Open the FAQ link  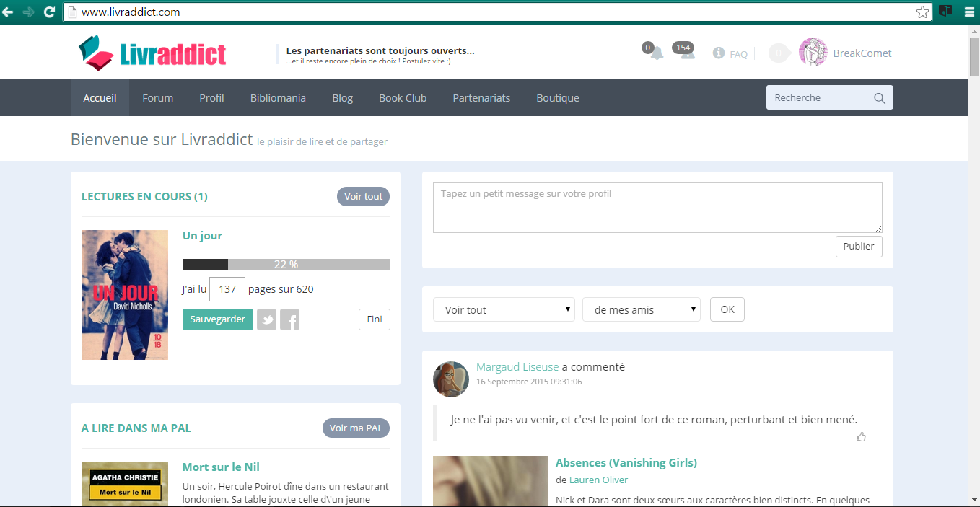coord(739,54)
